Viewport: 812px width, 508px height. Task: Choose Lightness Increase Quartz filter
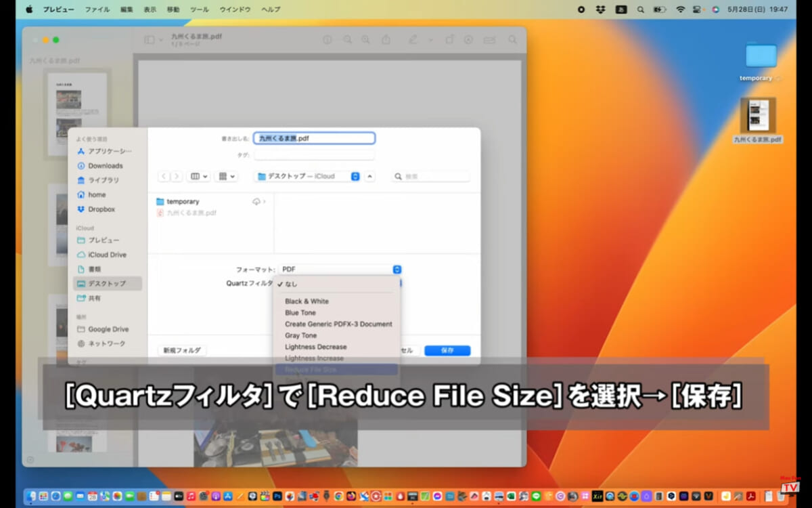pos(336,358)
